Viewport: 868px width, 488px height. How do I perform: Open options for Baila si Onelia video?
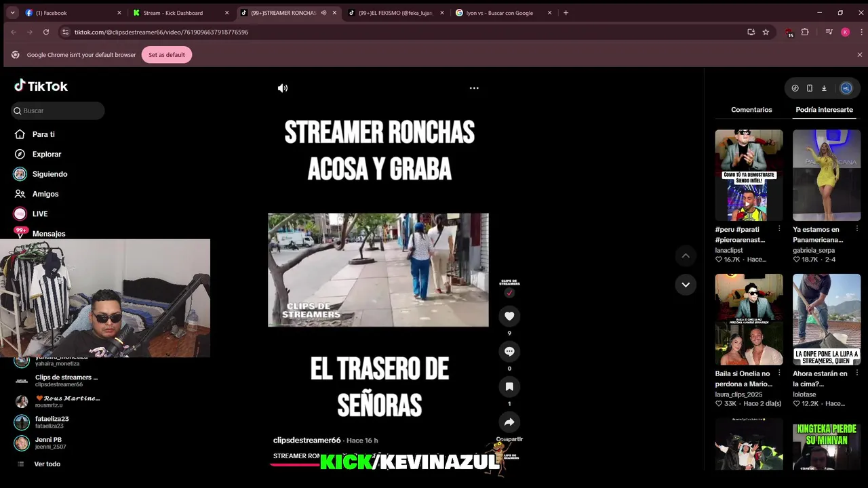779,373
